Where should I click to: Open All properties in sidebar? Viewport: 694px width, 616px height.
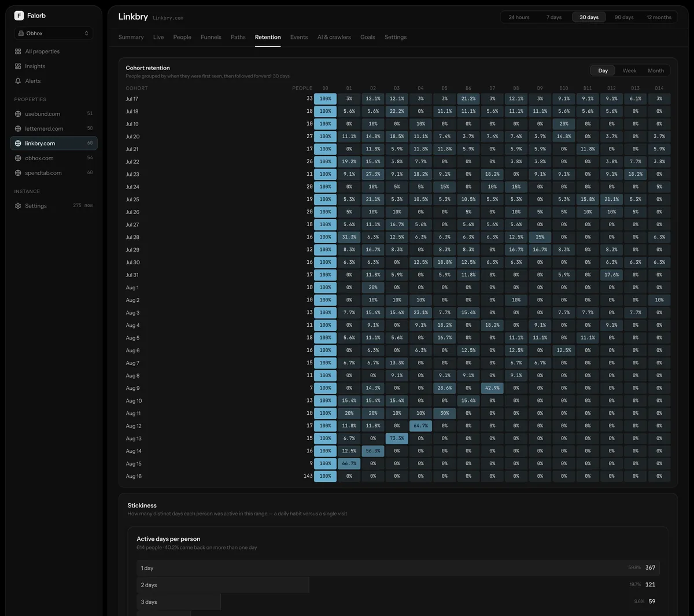[54, 51]
